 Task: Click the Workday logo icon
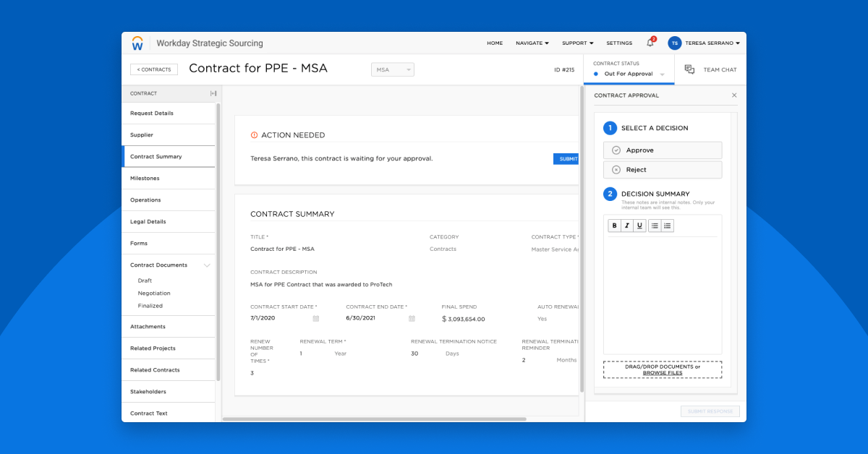[137, 43]
